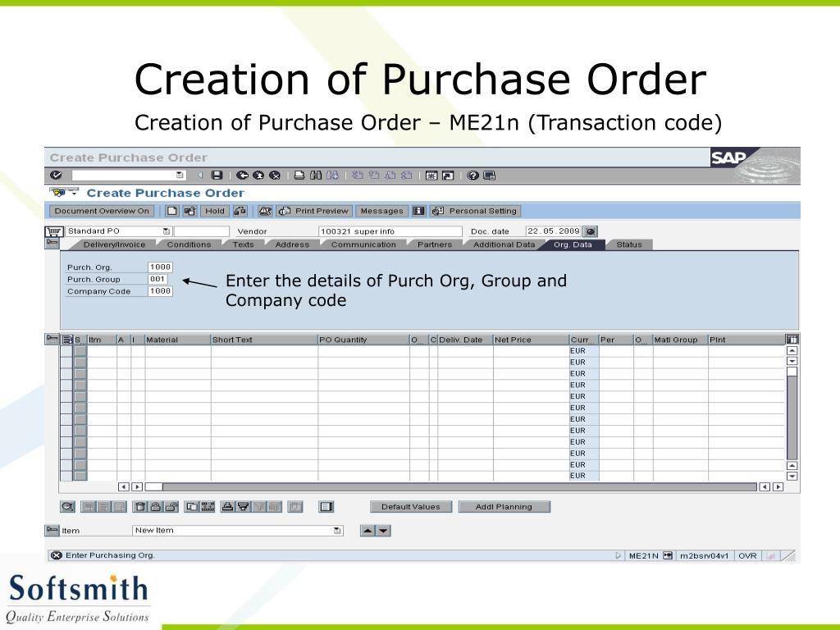Click the Delete item trash icon
The height and width of the screenshot is (630, 840).
pos(140,507)
